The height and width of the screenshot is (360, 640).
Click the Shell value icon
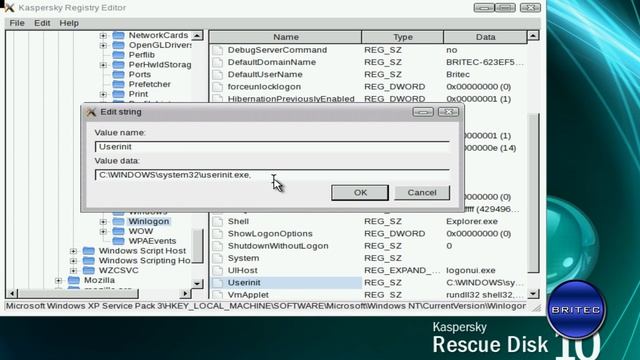point(218,221)
